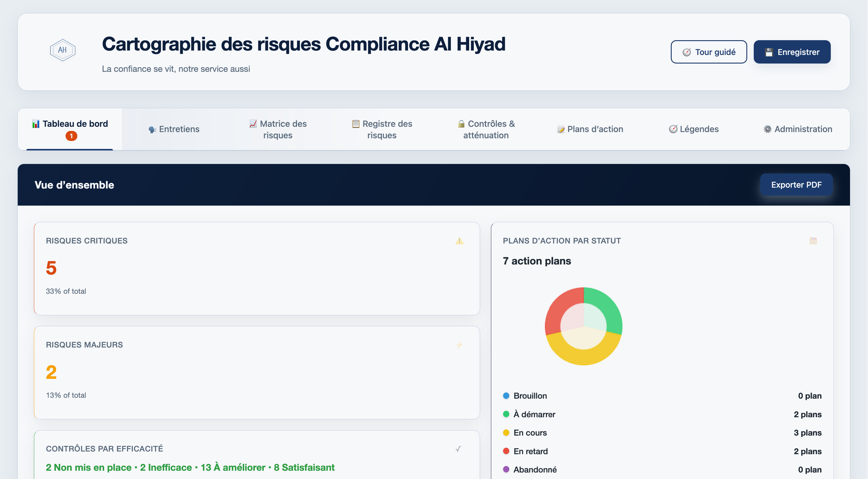Go to the Registre des risques tab
The image size is (868, 479).
[x=382, y=129]
